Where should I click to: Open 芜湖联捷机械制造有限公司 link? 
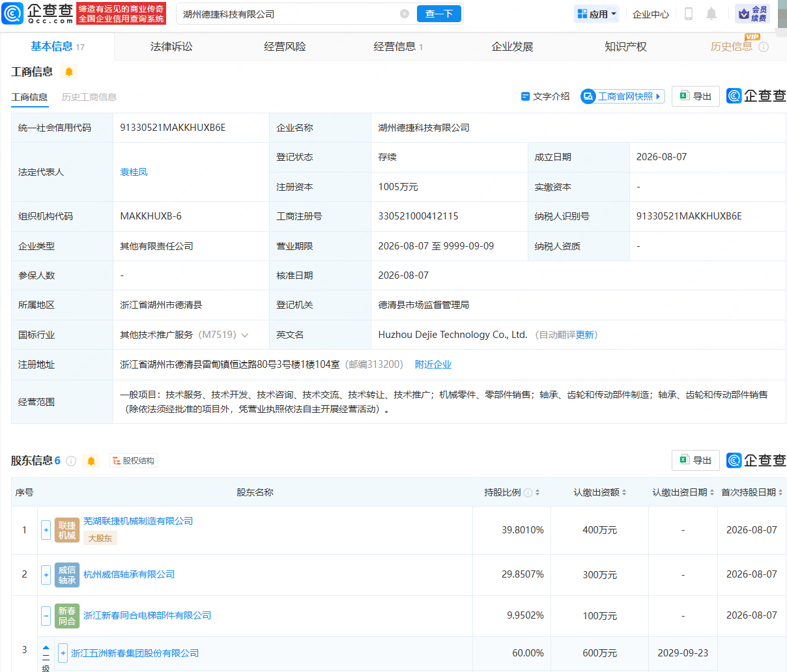tap(138, 521)
